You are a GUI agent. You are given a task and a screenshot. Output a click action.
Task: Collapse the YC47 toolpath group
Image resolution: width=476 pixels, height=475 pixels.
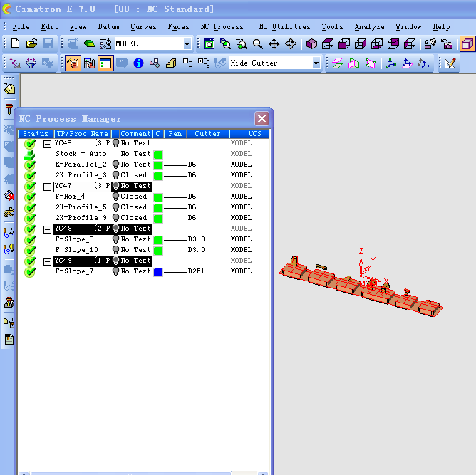(x=47, y=187)
